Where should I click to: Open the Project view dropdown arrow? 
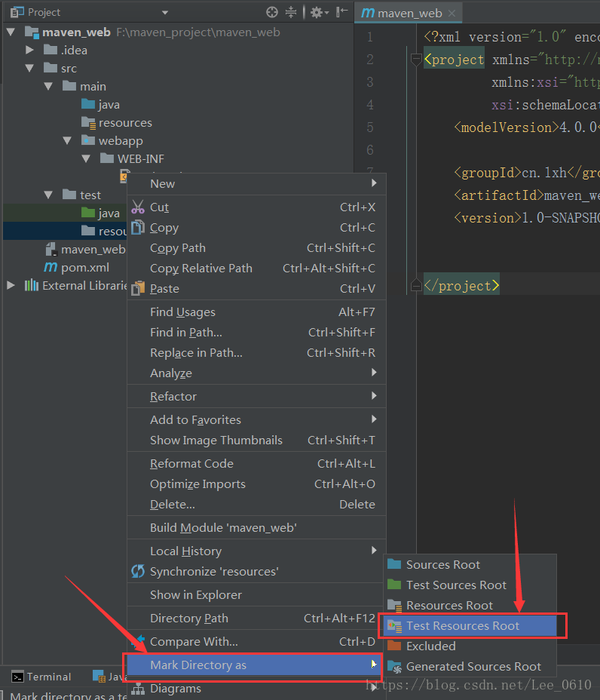pos(165,13)
